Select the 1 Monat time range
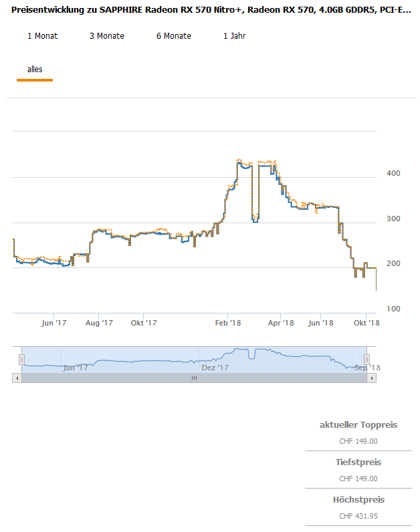This screenshot has height=532, width=420. coord(42,35)
